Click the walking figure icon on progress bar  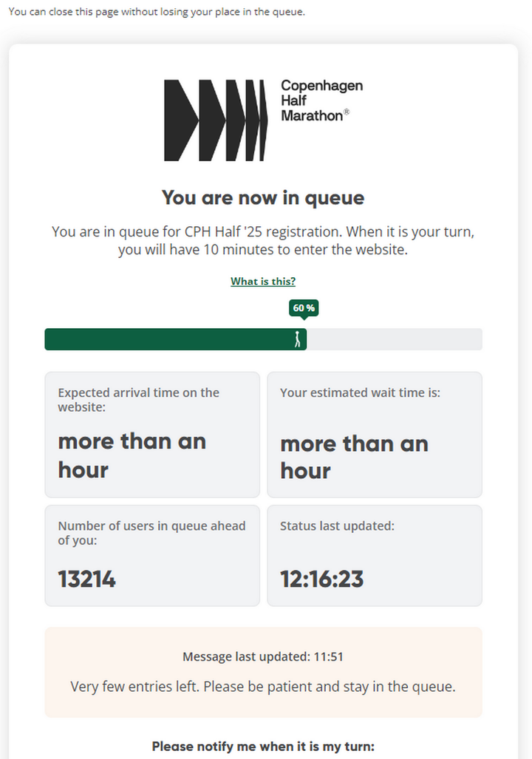click(x=298, y=339)
